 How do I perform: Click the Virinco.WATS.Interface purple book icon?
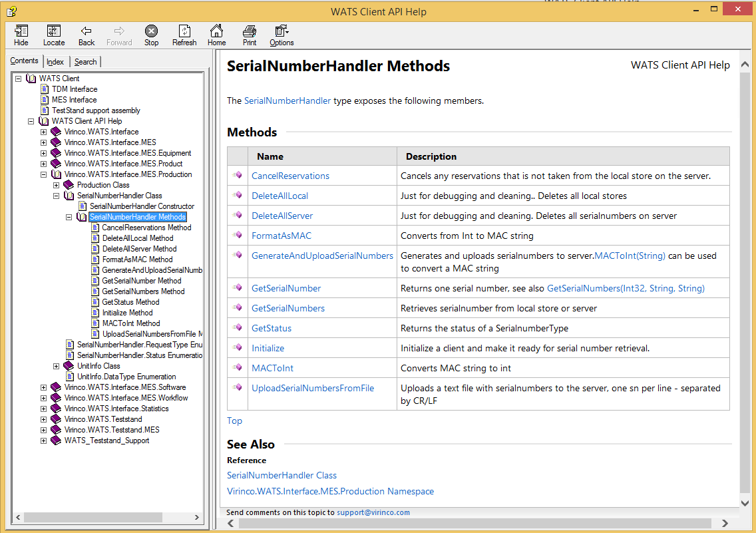[56, 132]
